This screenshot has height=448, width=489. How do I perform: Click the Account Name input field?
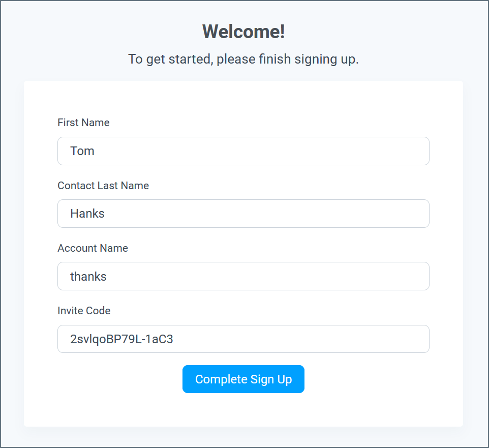point(243,276)
